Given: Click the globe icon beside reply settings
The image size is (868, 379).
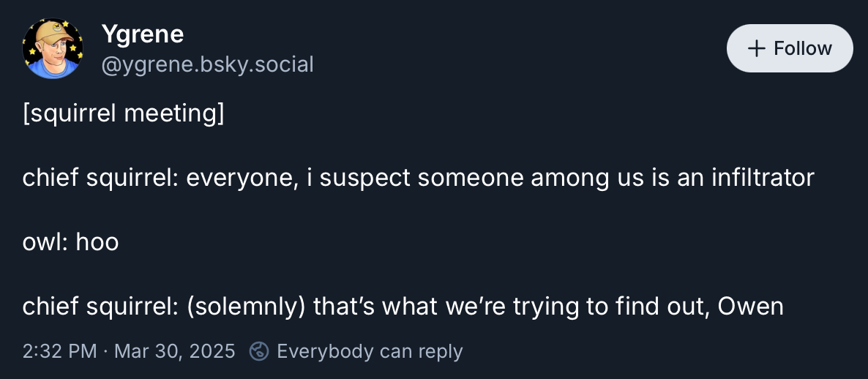Looking at the screenshot, I should [x=259, y=351].
